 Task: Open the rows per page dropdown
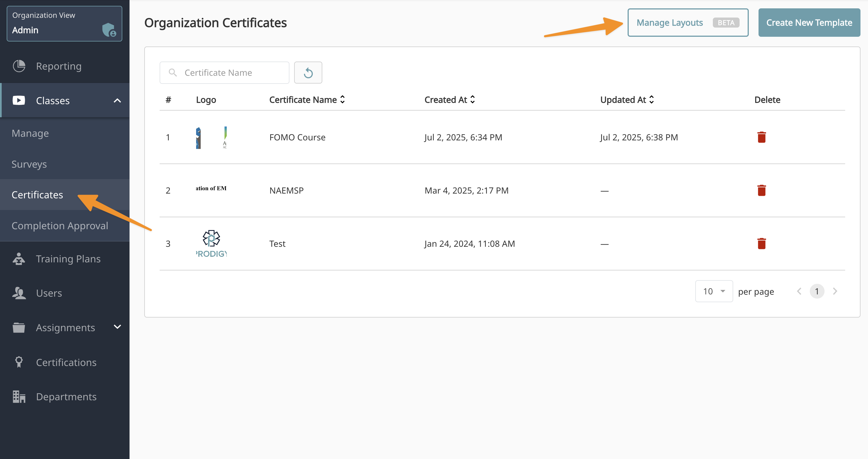[714, 291]
